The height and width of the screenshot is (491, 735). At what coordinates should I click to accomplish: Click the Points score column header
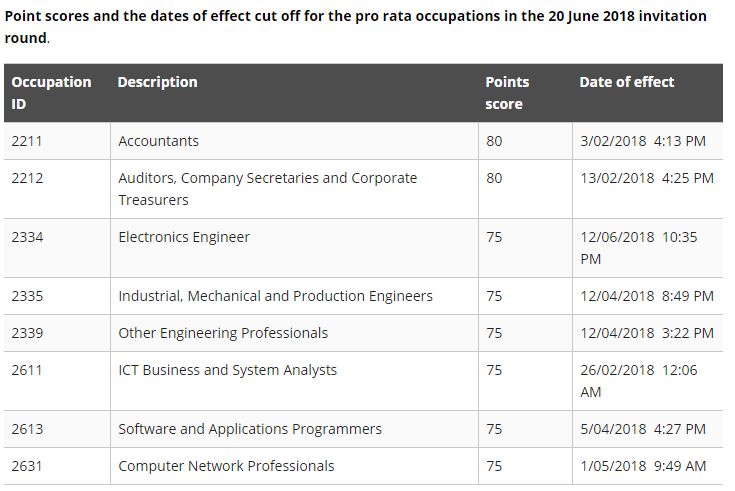click(x=507, y=93)
